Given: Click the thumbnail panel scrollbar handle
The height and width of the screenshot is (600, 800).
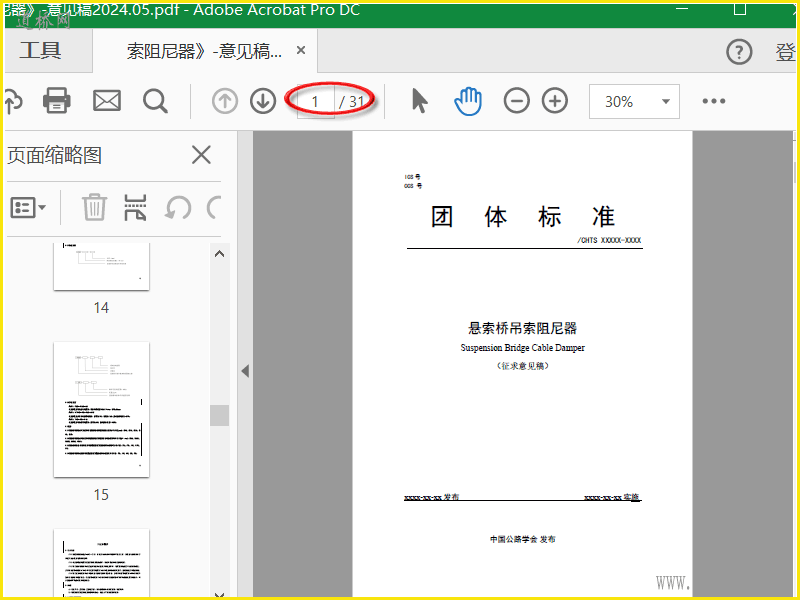Looking at the screenshot, I should 219,415.
